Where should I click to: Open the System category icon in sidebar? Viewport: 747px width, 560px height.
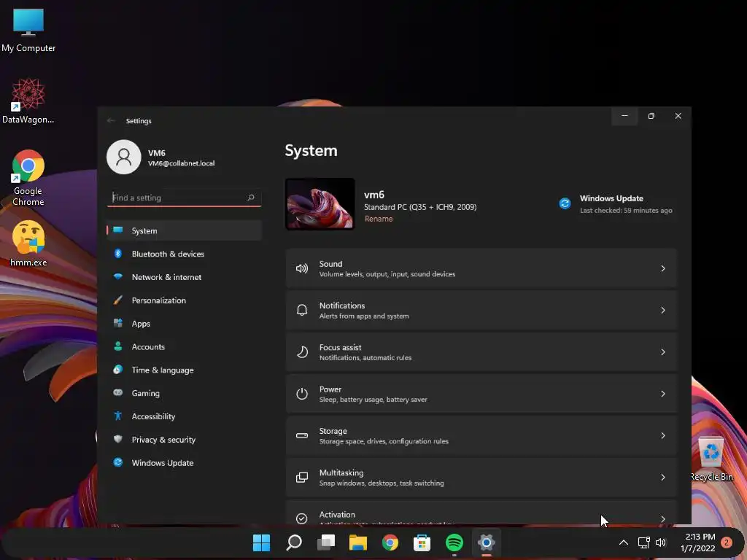click(x=117, y=230)
